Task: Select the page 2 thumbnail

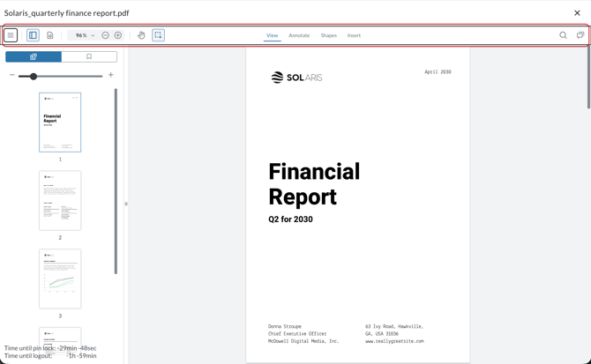Action: pos(60,201)
